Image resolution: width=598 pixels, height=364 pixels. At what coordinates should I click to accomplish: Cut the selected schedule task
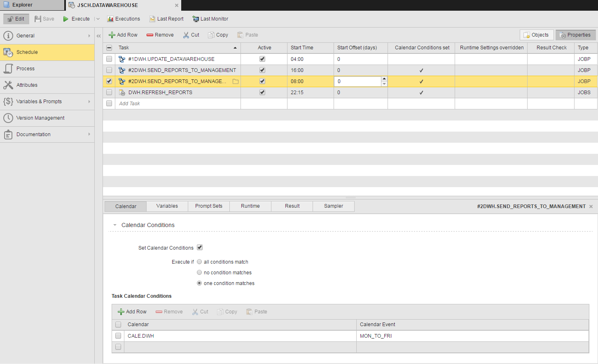[191, 35]
